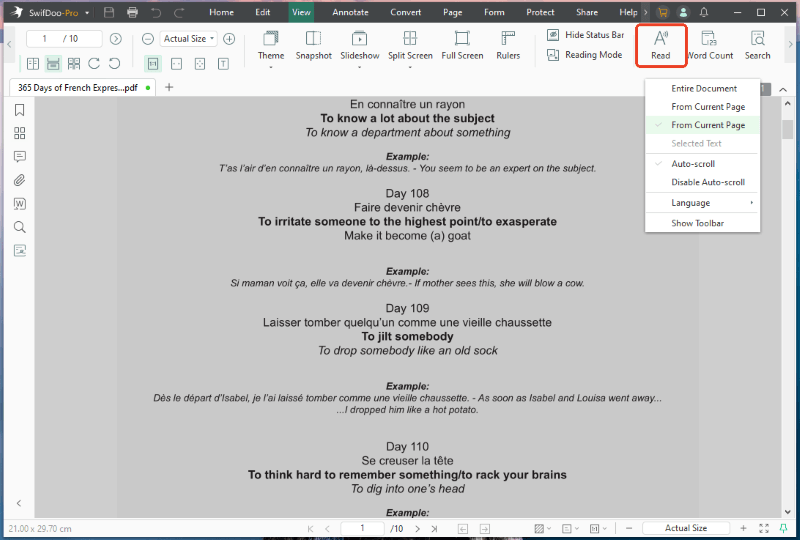Click the Word icon in left sidebar
The width and height of the screenshot is (800, 540).
click(19, 203)
